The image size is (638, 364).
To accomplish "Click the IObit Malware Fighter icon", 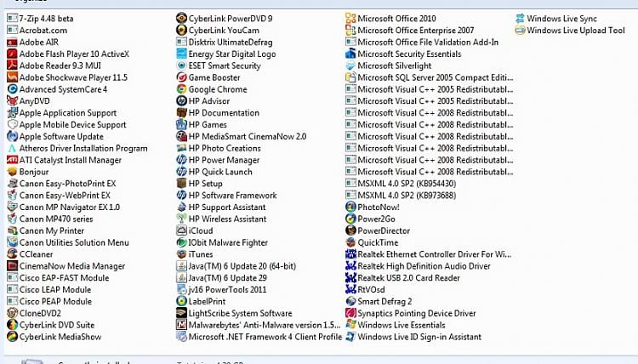I will pyautogui.click(x=181, y=242).
